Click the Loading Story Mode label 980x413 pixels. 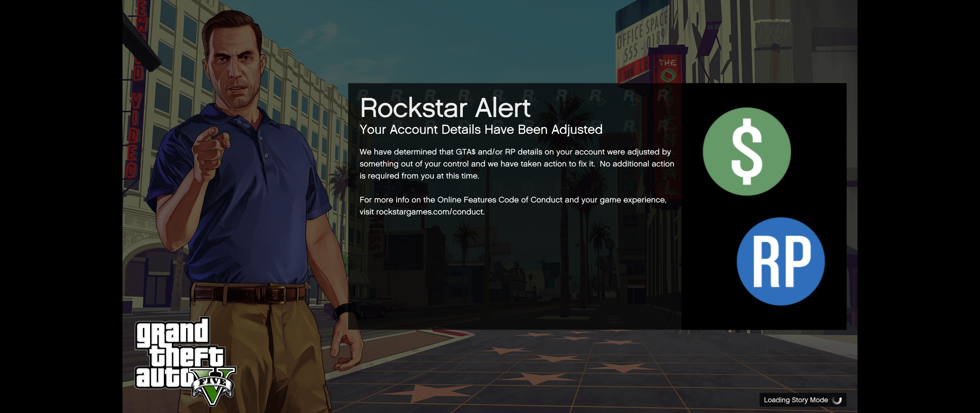coord(795,400)
